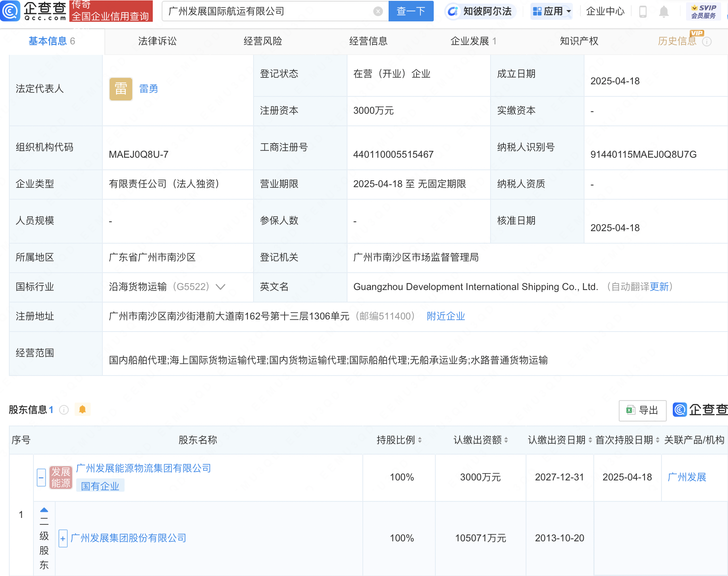728x576 pixels.
Task: Switch to 经营风险 tab
Action: (x=263, y=41)
